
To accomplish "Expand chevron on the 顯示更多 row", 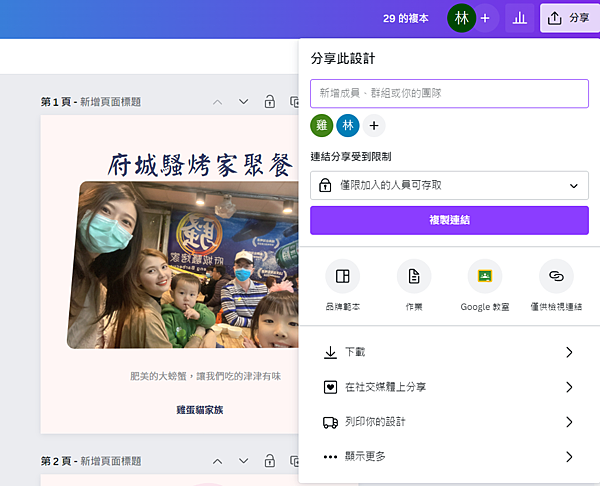I will [x=569, y=457].
